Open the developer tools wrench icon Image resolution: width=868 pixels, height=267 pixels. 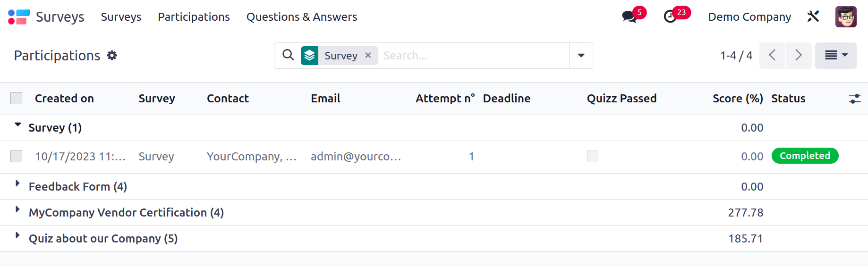pos(813,17)
